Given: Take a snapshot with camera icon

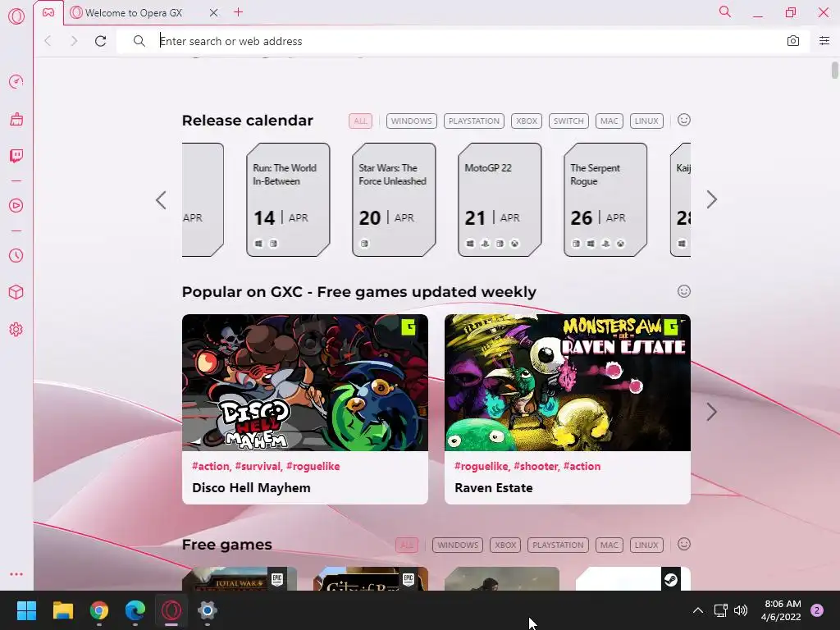Looking at the screenshot, I should click(793, 41).
